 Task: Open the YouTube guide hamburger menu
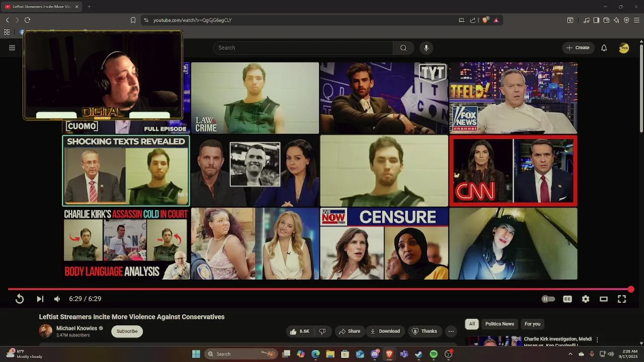coord(12,48)
